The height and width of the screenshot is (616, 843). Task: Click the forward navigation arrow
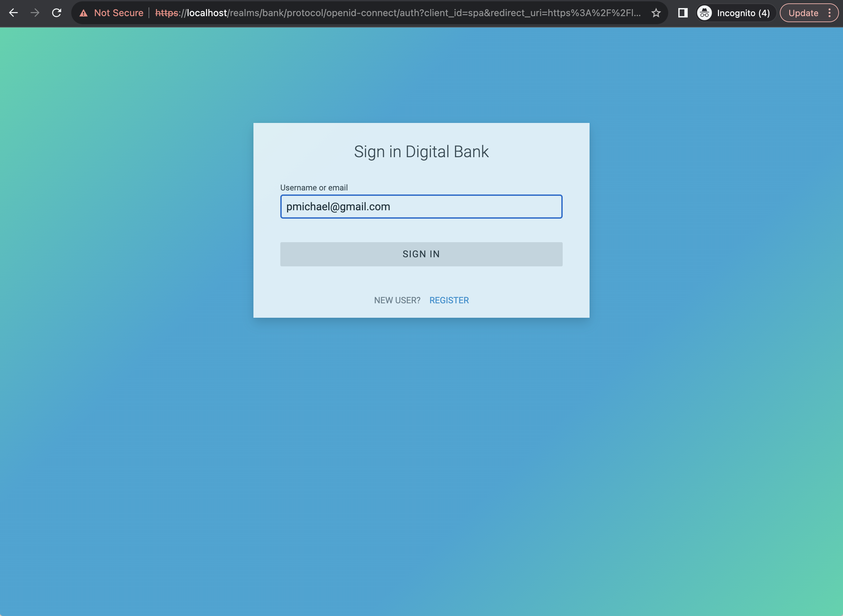[35, 13]
